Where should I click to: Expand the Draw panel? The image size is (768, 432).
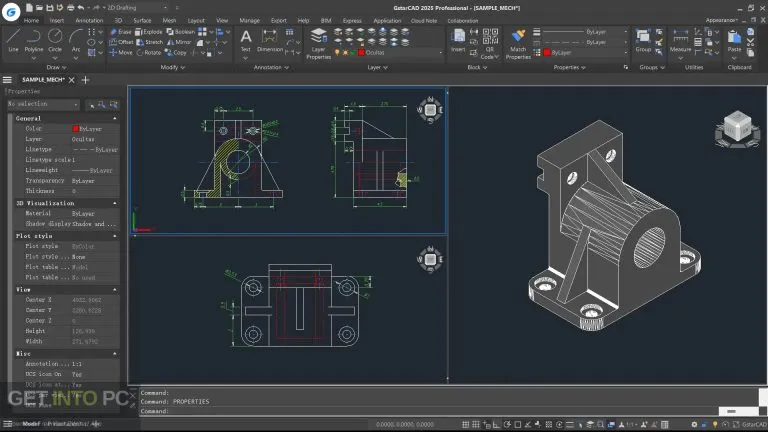click(56, 67)
